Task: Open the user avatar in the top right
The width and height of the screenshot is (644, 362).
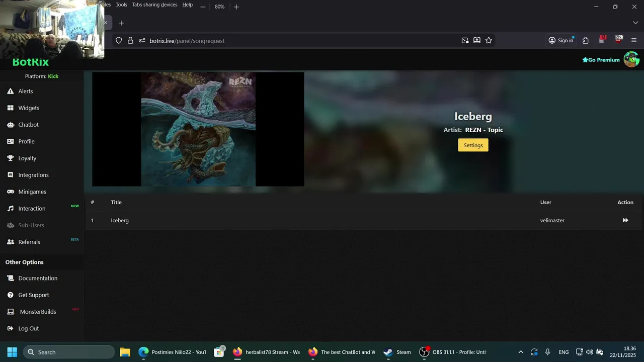Action: point(631,59)
